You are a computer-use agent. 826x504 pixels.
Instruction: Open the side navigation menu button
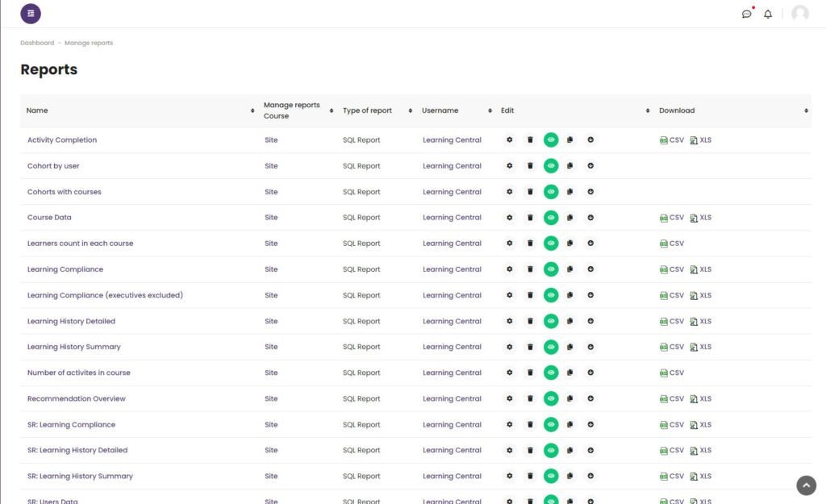31,14
